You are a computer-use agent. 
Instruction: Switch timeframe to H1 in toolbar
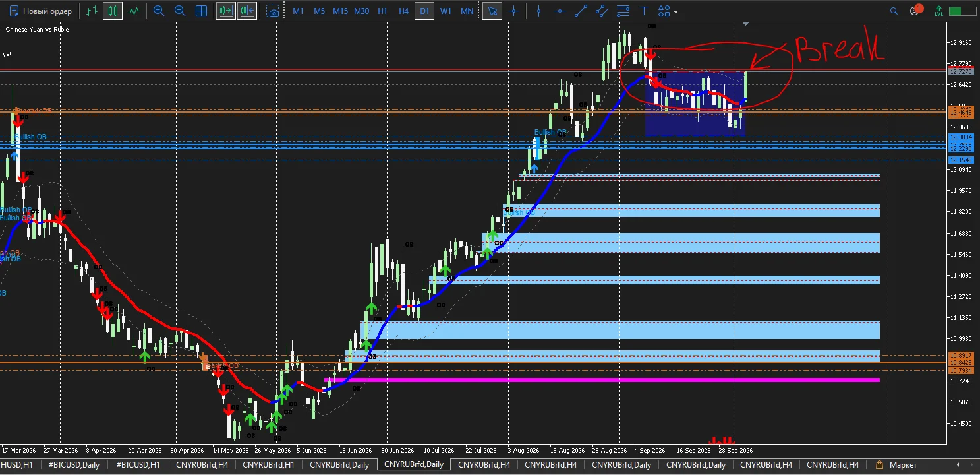point(382,11)
